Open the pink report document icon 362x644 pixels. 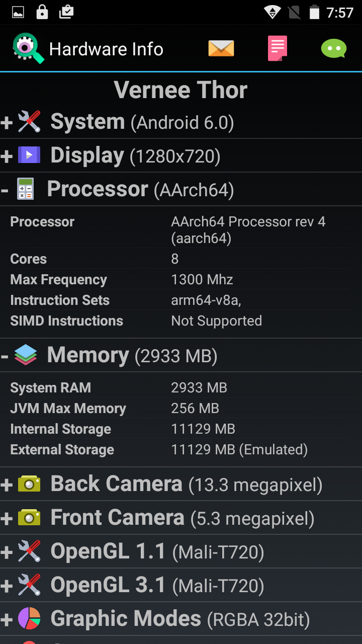(x=277, y=48)
